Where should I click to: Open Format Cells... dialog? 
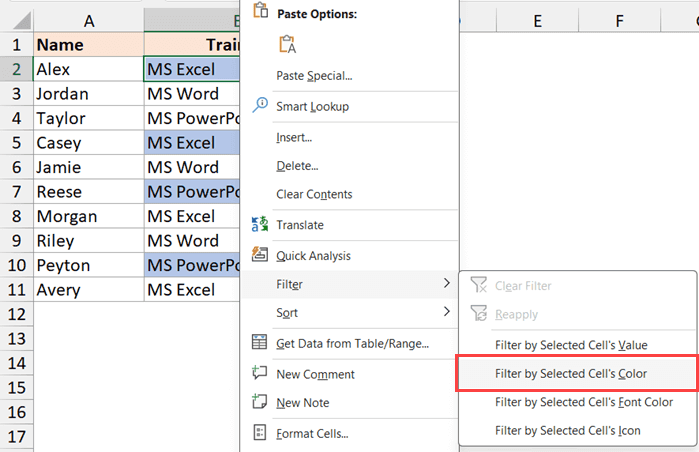(312, 434)
